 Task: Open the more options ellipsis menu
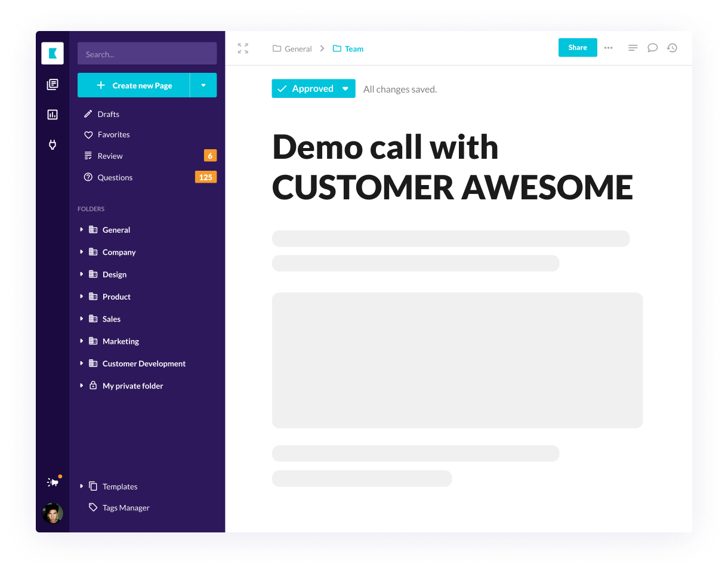(x=608, y=48)
